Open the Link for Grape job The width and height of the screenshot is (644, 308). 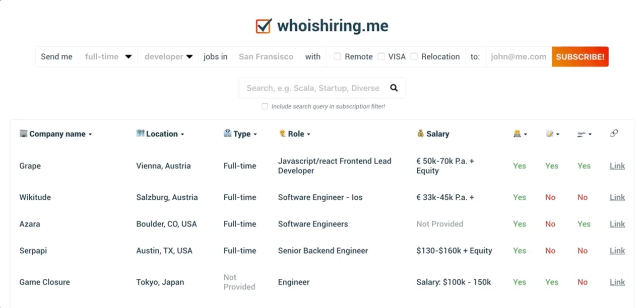(617, 166)
